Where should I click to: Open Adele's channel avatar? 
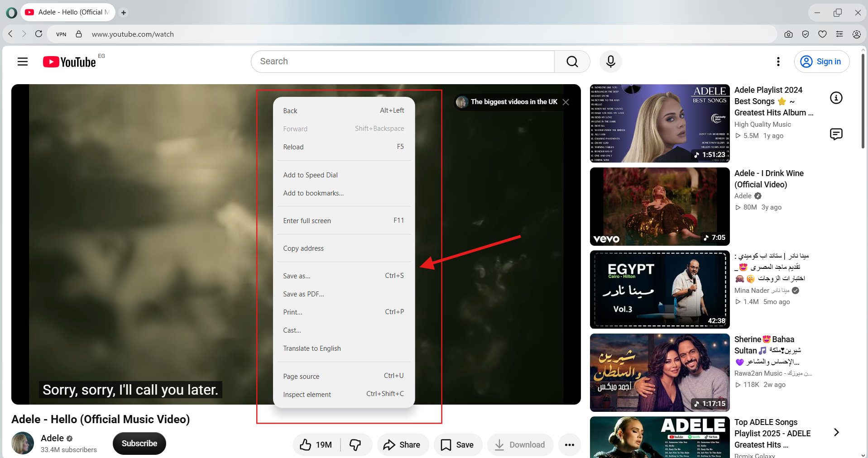[x=23, y=444]
